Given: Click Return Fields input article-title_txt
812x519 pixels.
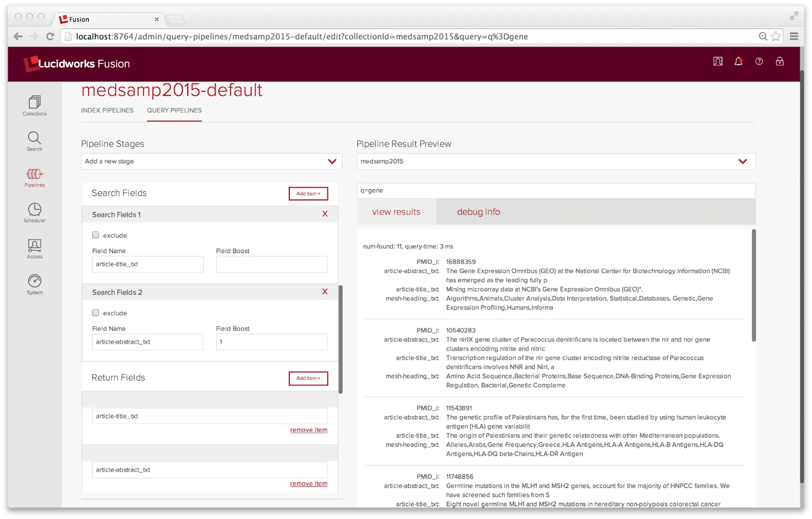Looking at the screenshot, I should click(210, 416).
